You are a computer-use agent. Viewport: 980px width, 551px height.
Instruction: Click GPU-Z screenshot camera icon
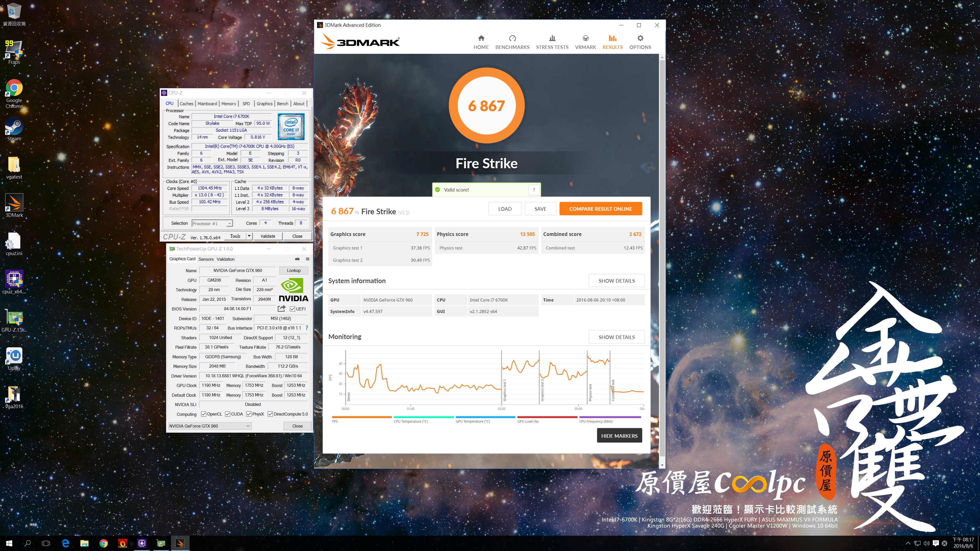[x=297, y=259]
